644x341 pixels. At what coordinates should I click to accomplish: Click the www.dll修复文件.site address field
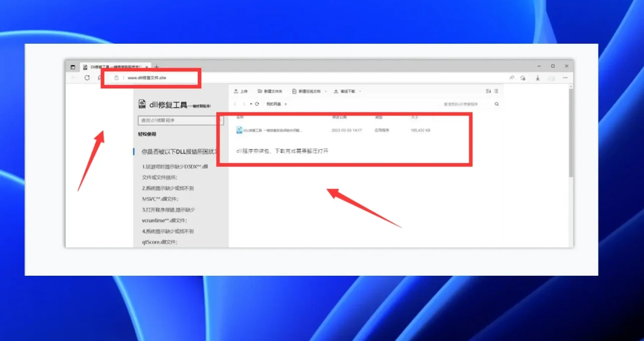point(147,78)
